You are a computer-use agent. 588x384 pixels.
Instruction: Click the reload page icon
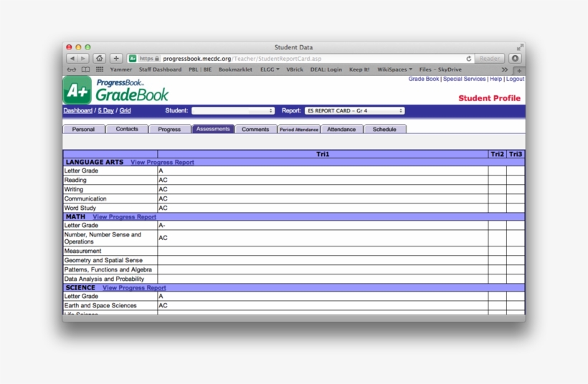click(x=469, y=59)
